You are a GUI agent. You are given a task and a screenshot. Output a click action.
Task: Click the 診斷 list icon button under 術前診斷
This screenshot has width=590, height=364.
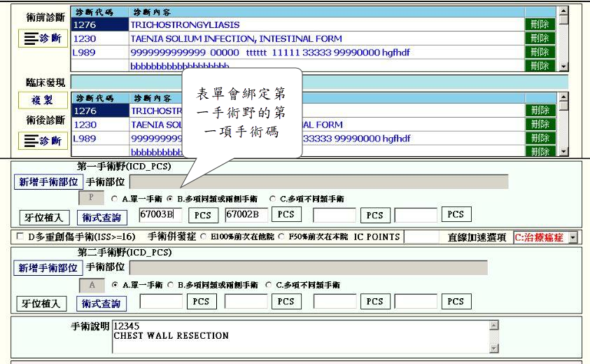[43, 40]
